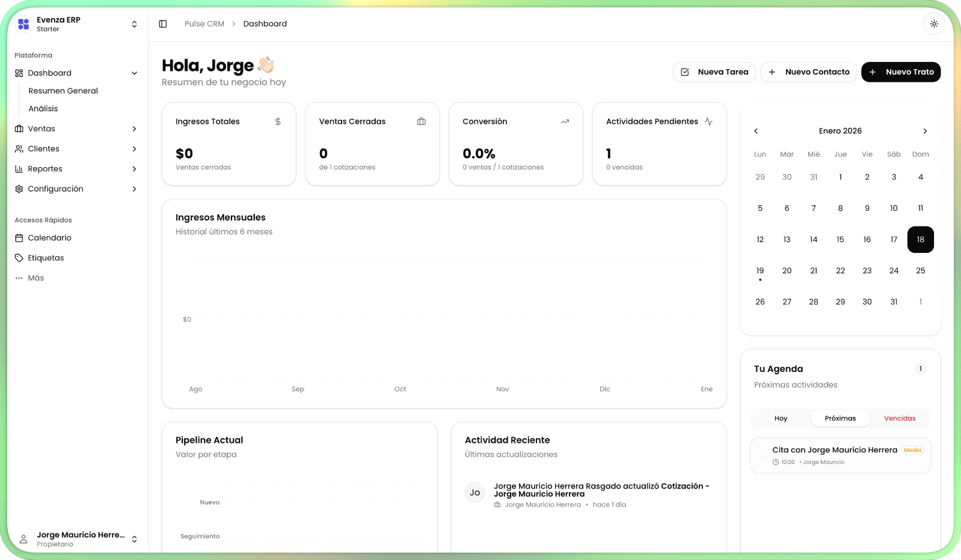
Task: Click the Más ellipsis icon
Action: tap(19, 278)
